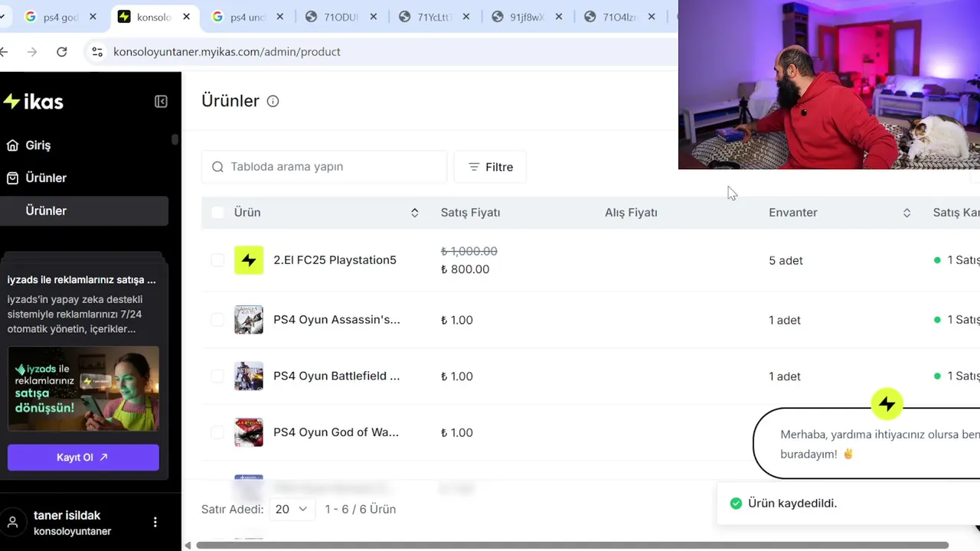Select checkbox for PS4 Oyun Battlefield row
This screenshot has width=980, height=551.
point(217,376)
